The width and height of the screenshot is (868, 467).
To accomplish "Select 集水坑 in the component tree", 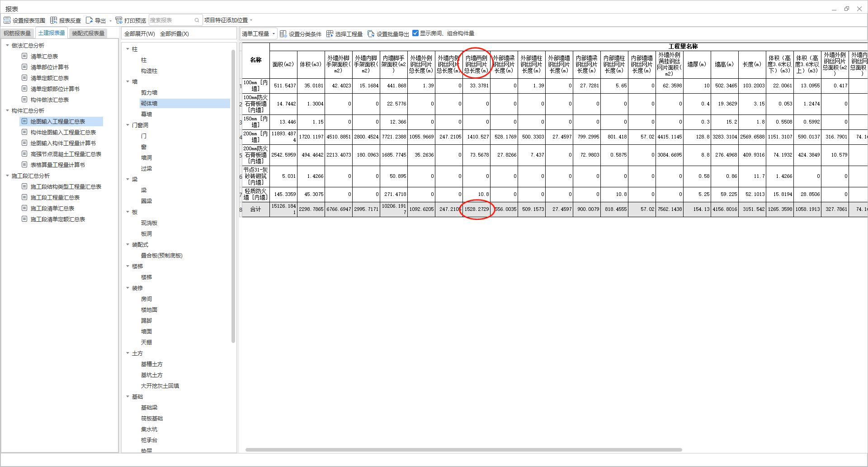I will (149, 429).
